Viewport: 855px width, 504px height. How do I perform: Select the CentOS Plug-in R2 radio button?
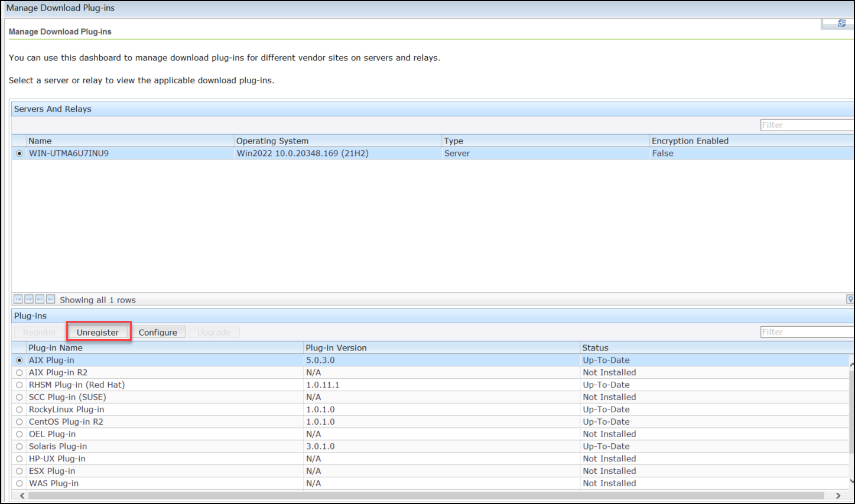click(x=18, y=421)
